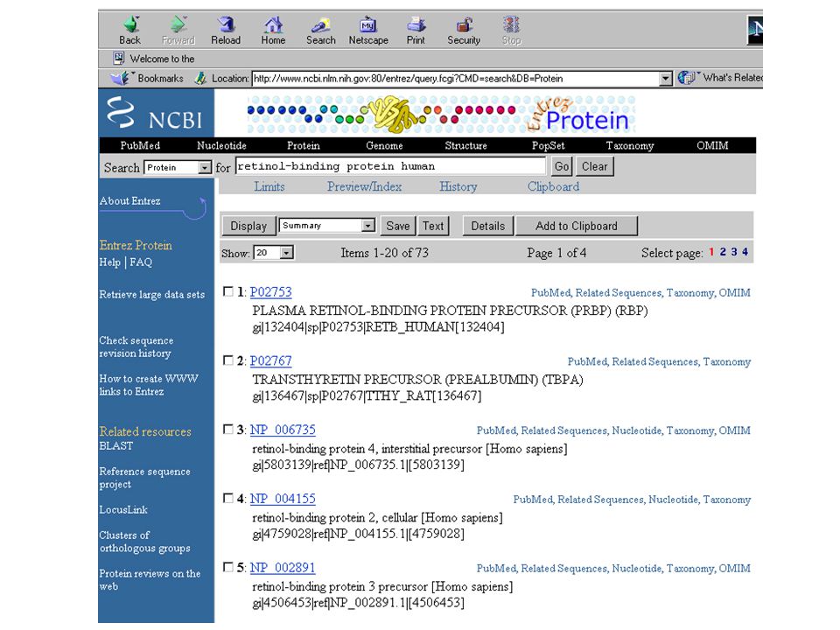
Task: Print the page using Print icon
Action: 416,24
